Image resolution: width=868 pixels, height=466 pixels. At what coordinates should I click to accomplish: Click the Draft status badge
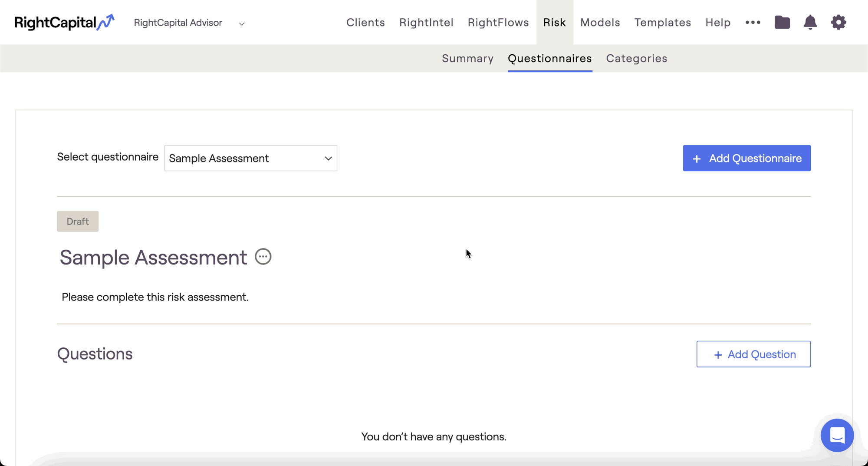pos(78,221)
